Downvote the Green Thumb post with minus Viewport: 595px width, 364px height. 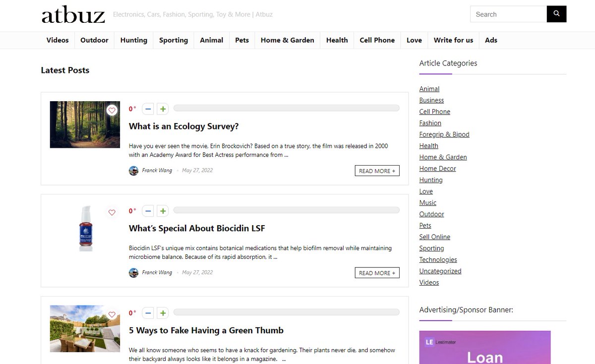[x=148, y=313]
